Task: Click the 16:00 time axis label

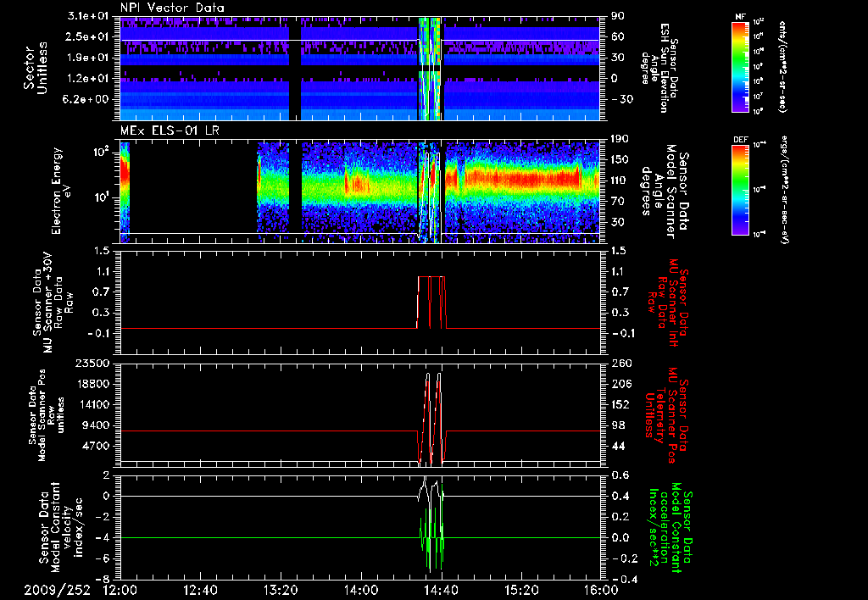Action: (601, 590)
